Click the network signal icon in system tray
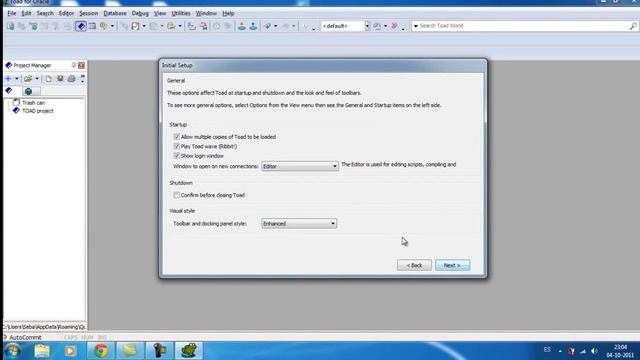 click(x=583, y=351)
